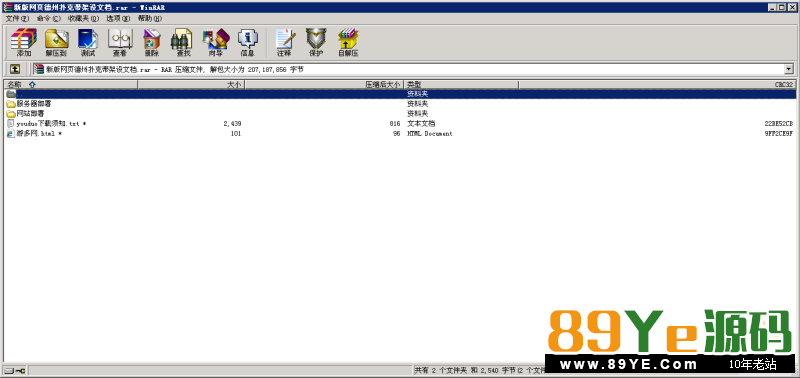Open the 收藏夹 menu

point(84,18)
